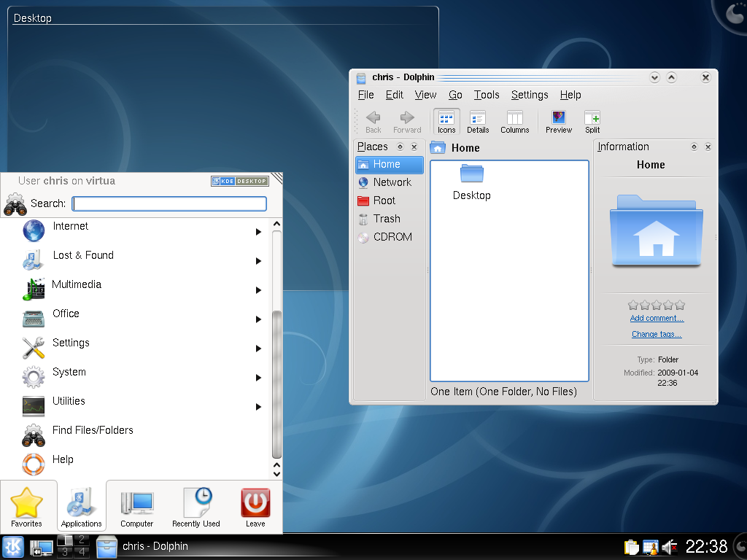The height and width of the screenshot is (560, 747).
Task: Expand the System submenu
Action: (x=258, y=378)
